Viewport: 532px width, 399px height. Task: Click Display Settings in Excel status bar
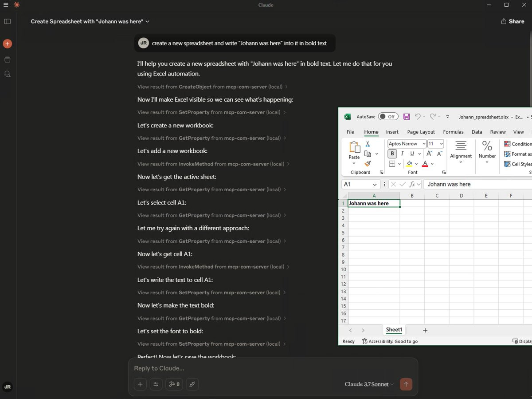(x=522, y=341)
